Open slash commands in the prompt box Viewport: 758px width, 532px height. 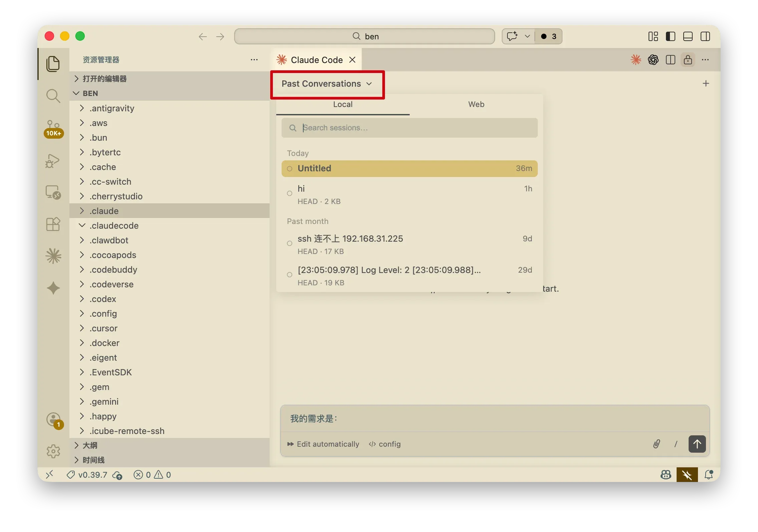pyautogui.click(x=676, y=444)
